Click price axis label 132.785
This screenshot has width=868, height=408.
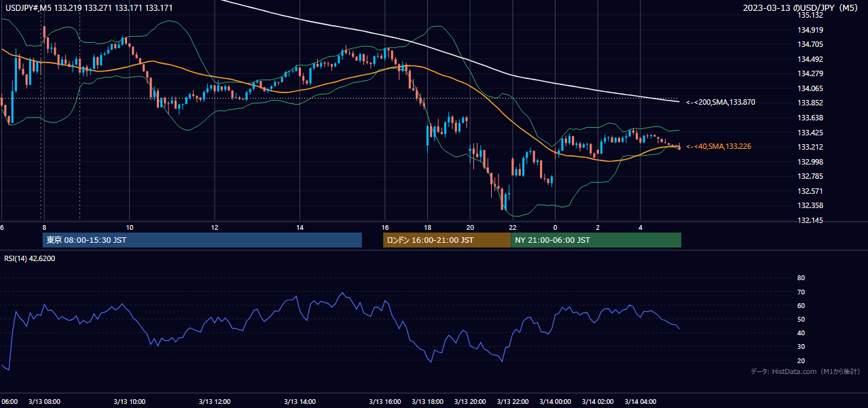coord(810,176)
